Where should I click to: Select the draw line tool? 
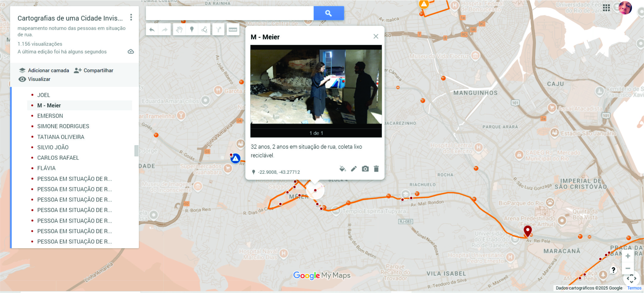204,30
